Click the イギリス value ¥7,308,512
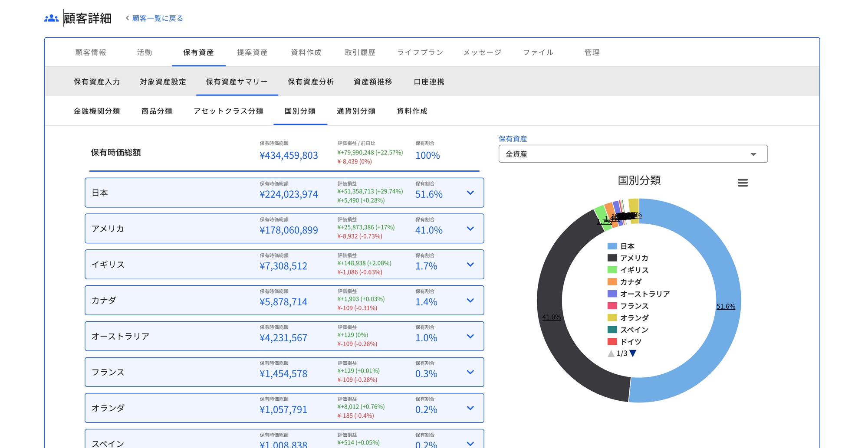868x448 pixels. click(283, 266)
